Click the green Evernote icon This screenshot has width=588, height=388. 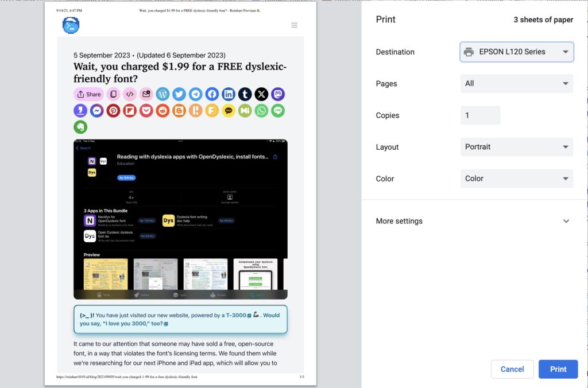(80, 127)
